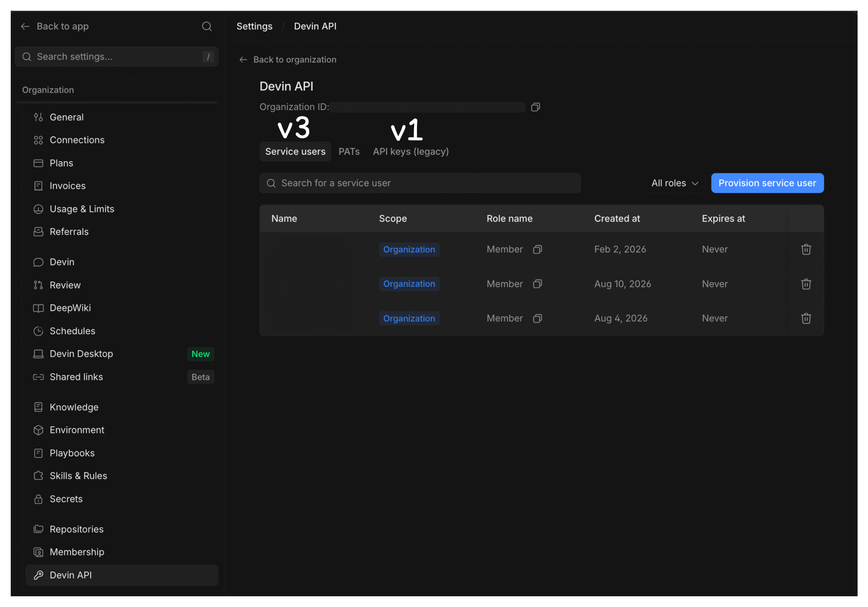Click the Invoices receipt icon
Screen dimensions: 868x607
[x=38, y=186]
